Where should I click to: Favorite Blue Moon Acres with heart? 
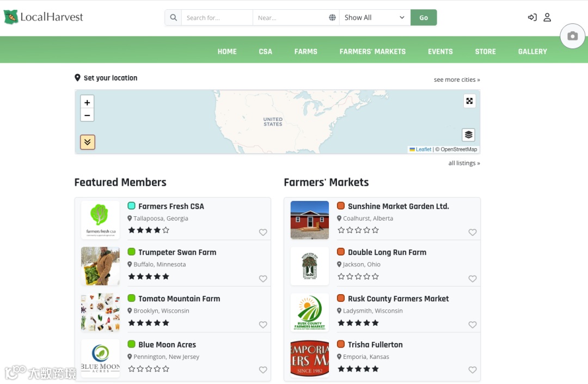coord(263,370)
